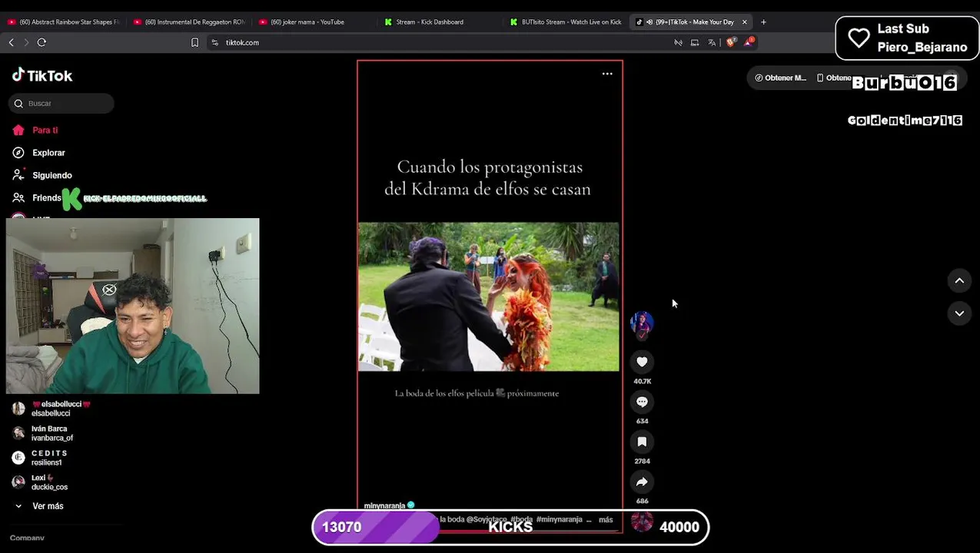Go to the next video arrow

(959, 313)
